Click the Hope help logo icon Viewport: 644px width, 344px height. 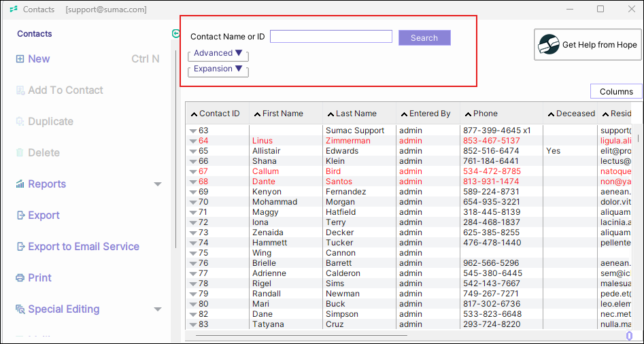click(x=549, y=45)
